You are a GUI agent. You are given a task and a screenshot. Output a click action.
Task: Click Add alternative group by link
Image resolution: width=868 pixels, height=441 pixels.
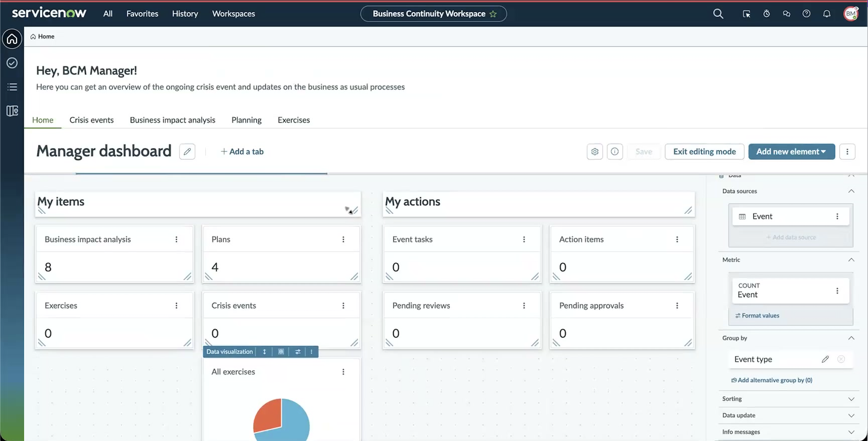772,380
